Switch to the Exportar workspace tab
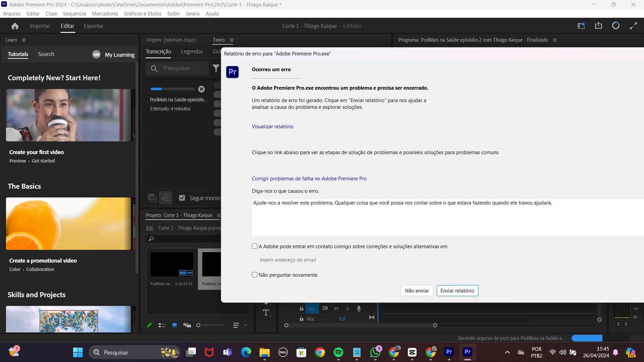This screenshot has width=644, height=362. point(94,26)
